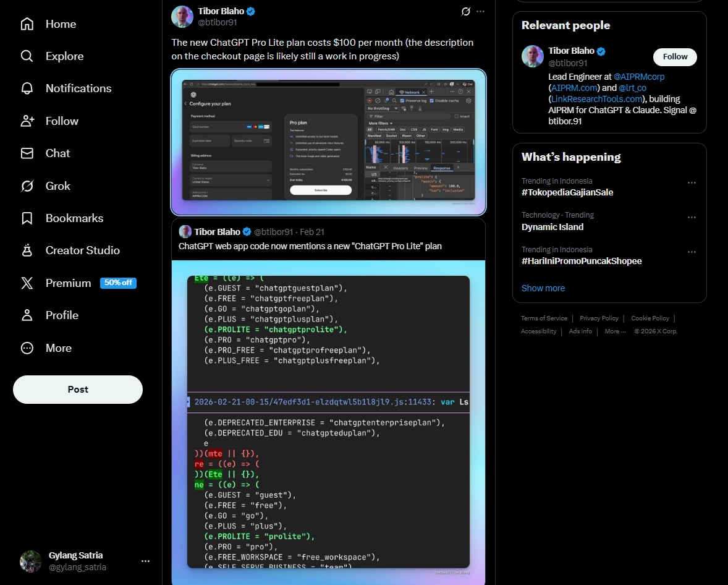
Task: Click Creator Studio icon
Action: [27, 250]
